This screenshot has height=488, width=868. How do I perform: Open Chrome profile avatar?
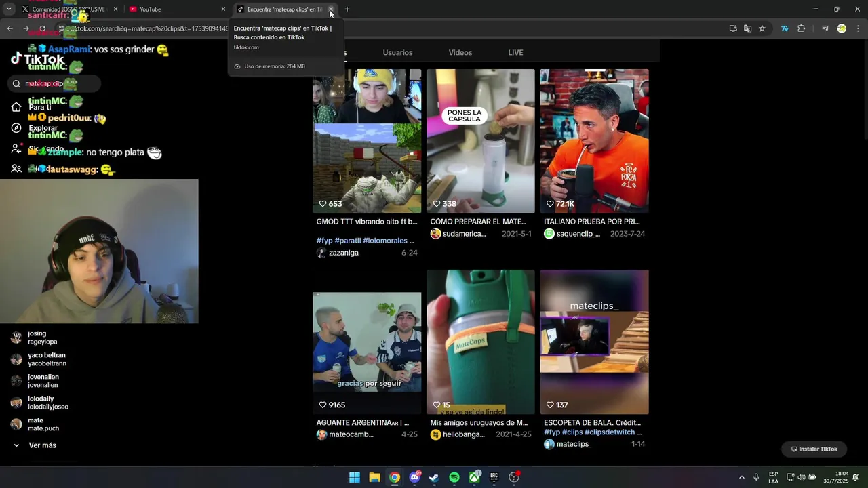pyautogui.click(x=842, y=28)
